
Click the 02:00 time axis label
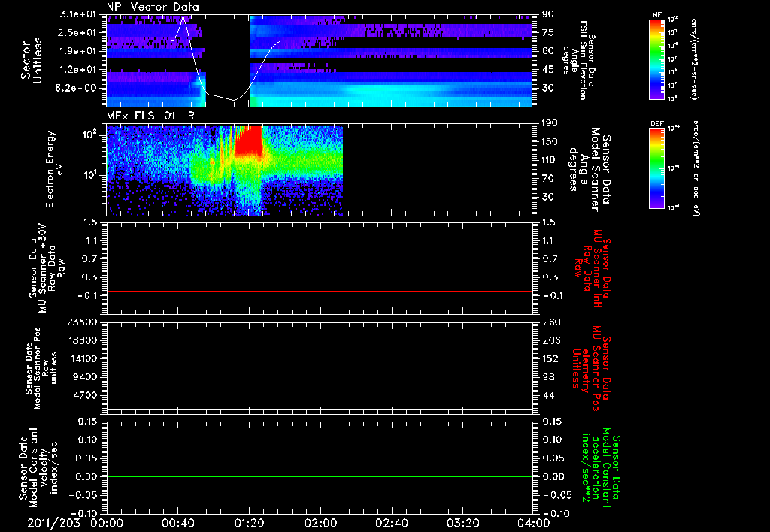coord(320,523)
